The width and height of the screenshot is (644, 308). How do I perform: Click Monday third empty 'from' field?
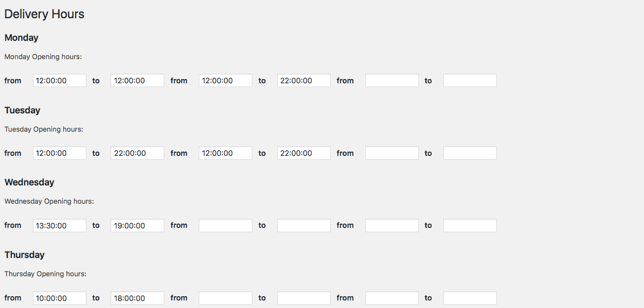pos(392,81)
